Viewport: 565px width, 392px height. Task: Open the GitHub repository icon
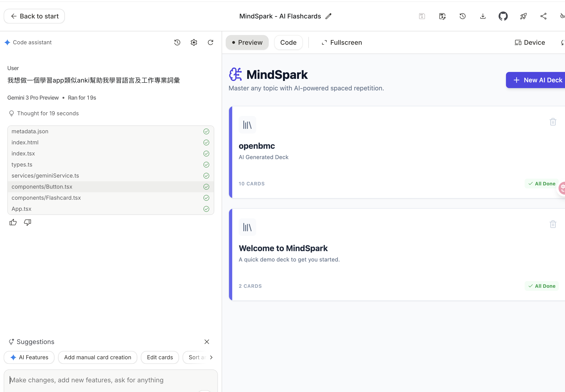503,16
